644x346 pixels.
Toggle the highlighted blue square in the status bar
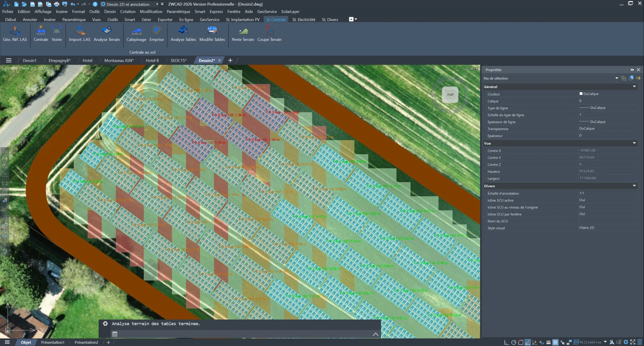[555, 342]
